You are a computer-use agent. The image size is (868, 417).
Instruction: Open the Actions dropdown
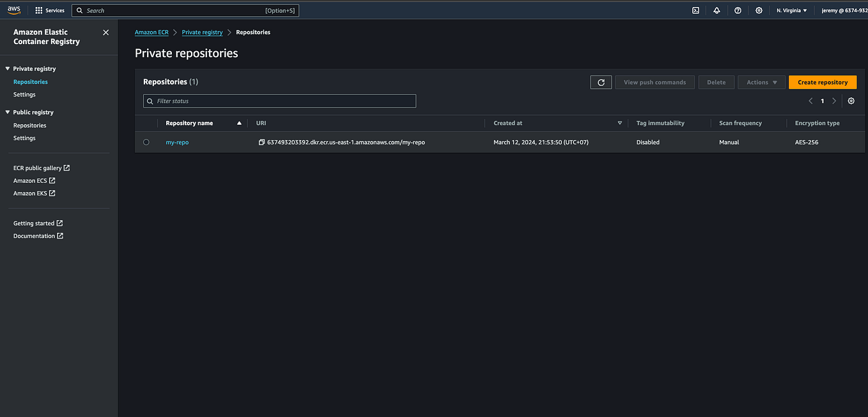click(x=761, y=82)
